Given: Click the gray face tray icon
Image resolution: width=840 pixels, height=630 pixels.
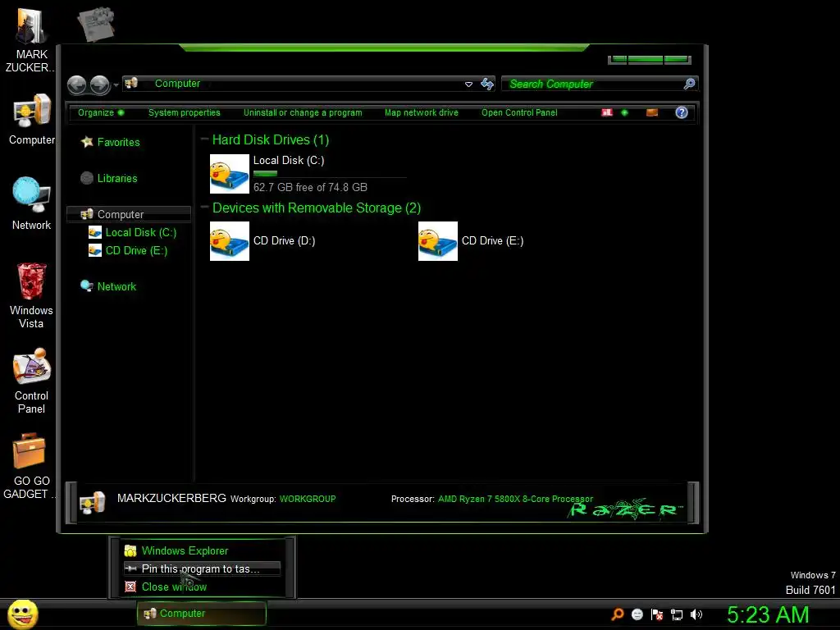Looking at the screenshot, I should [x=637, y=614].
